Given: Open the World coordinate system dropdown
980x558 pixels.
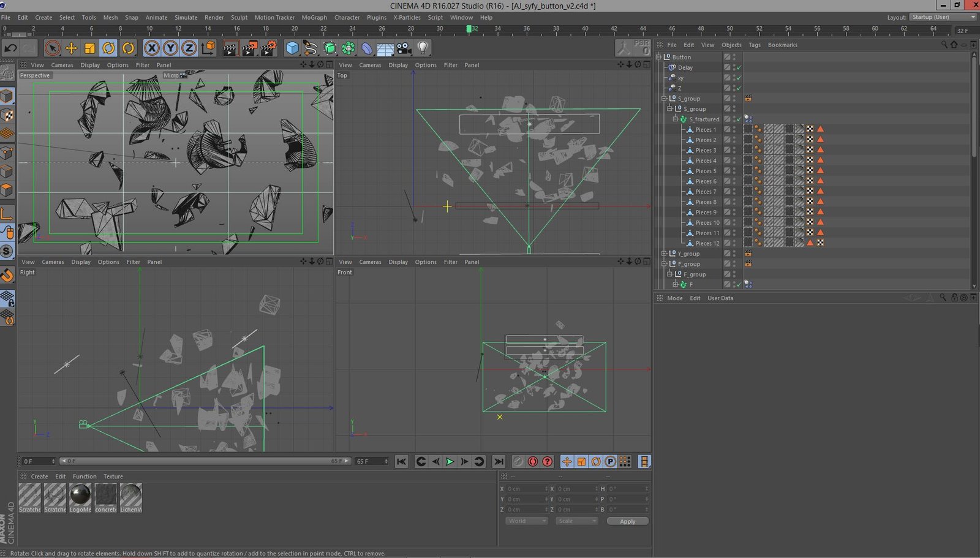Looking at the screenshot, I should (x=526, y=521).
